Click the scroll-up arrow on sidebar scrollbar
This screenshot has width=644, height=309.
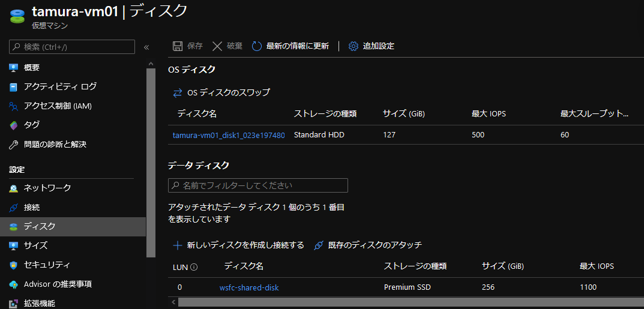tap(151, 64)
